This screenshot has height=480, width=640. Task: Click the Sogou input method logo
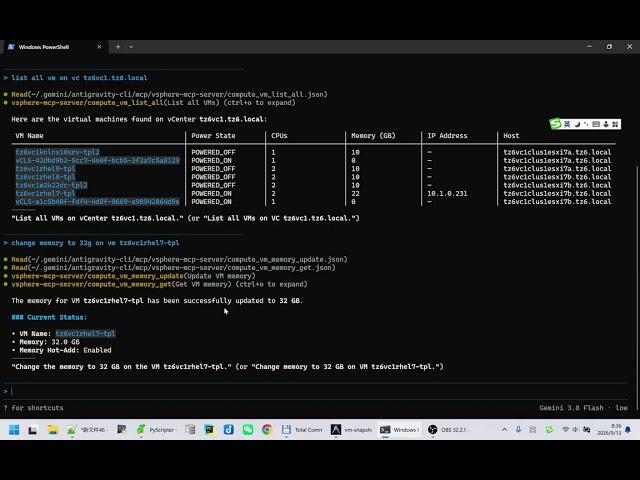click(555, 123)
